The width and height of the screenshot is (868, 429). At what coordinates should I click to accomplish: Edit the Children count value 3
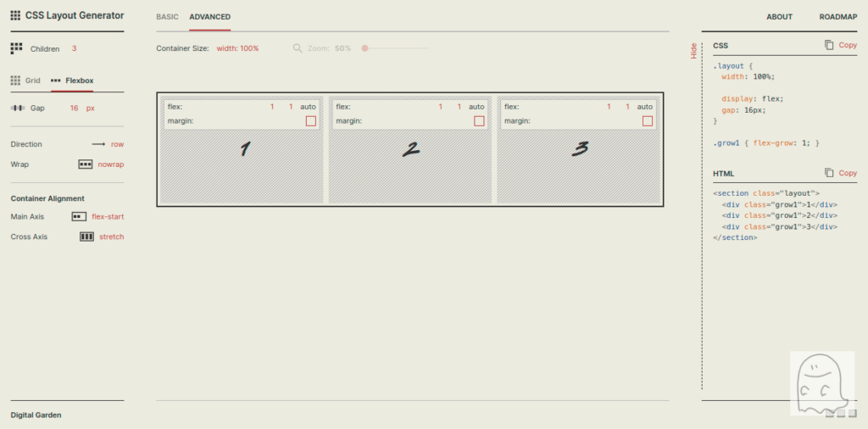pos(74,48)
